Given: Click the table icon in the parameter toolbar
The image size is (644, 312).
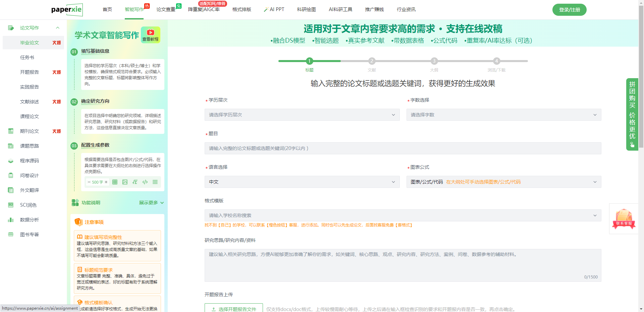Looking at the screenshot, I should coord(115,182).
